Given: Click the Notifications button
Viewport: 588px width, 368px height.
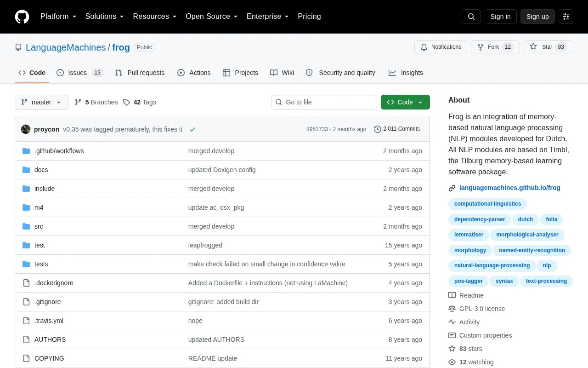Looking at the screenshot, I should (x=441, y=47).
